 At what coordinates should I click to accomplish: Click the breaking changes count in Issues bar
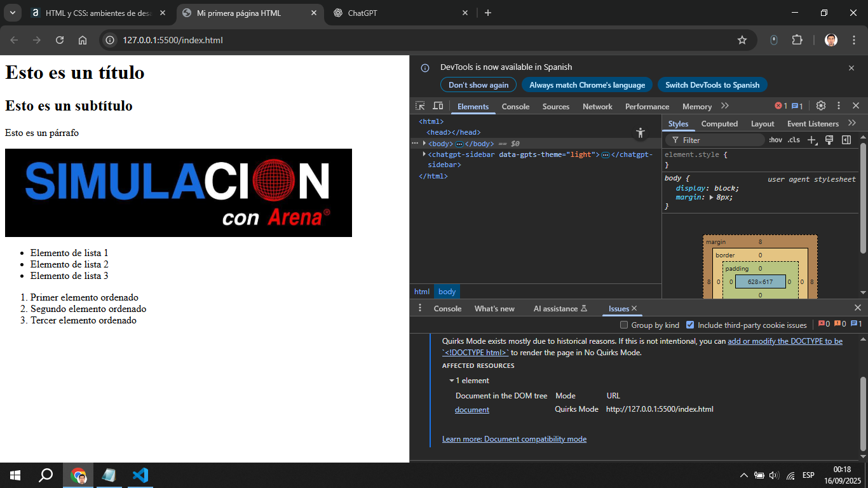pos(840,324)
